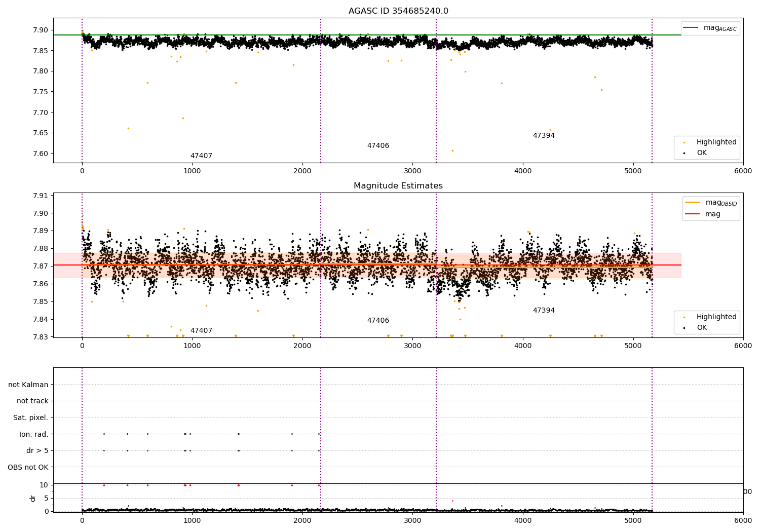760x532 pixels.
Task: Click y-axis tick 7.60 in top plot
Action: pos(41,154)
